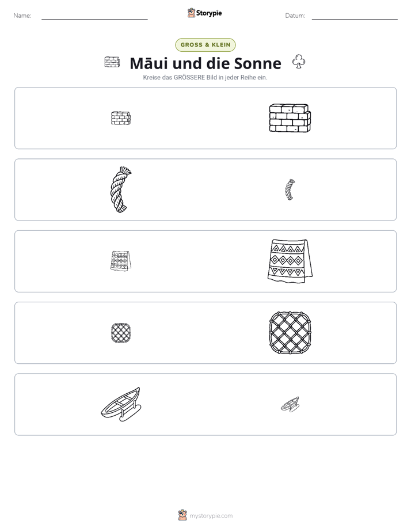Select the large patterned blanket picture
This screenshot has width=411, height=532.
pos(290,261)
